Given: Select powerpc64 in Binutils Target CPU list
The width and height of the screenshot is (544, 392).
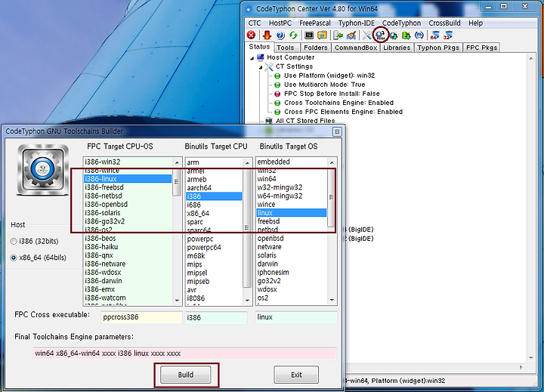Looking at the screenshot, I should pos(214,247).
